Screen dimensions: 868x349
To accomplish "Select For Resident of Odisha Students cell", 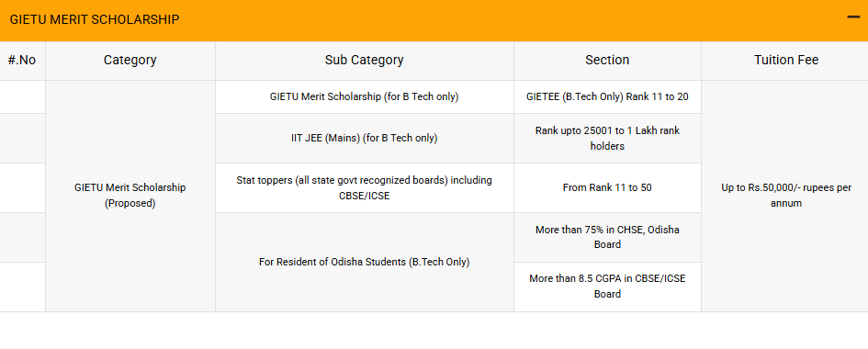I will coord(365,262).
